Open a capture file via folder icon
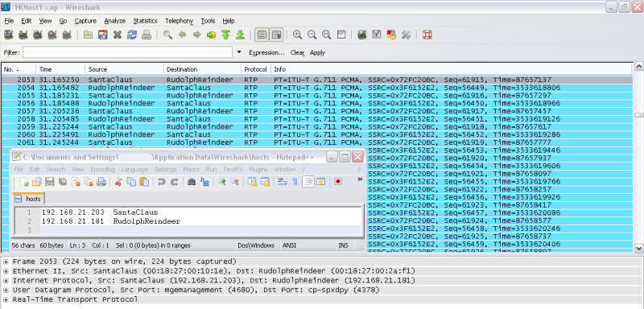644x309 pixels. (x=88, y=35)
